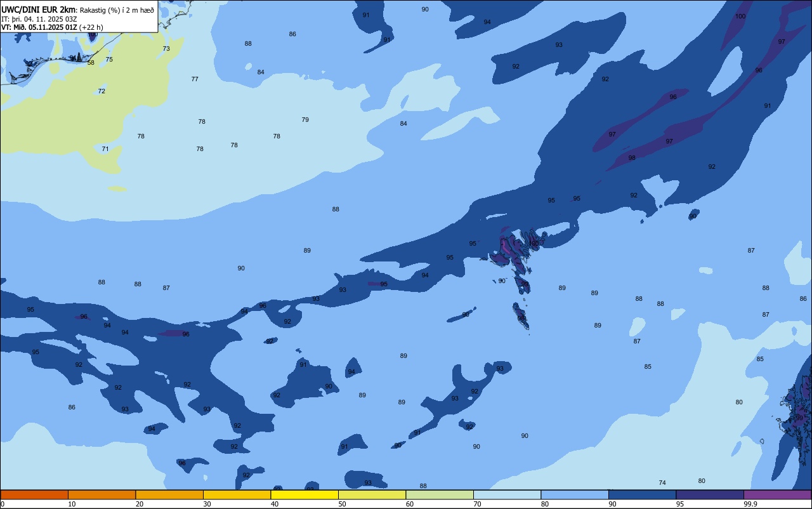Click the 60–70 pale green legend swatch

[440, 494]
